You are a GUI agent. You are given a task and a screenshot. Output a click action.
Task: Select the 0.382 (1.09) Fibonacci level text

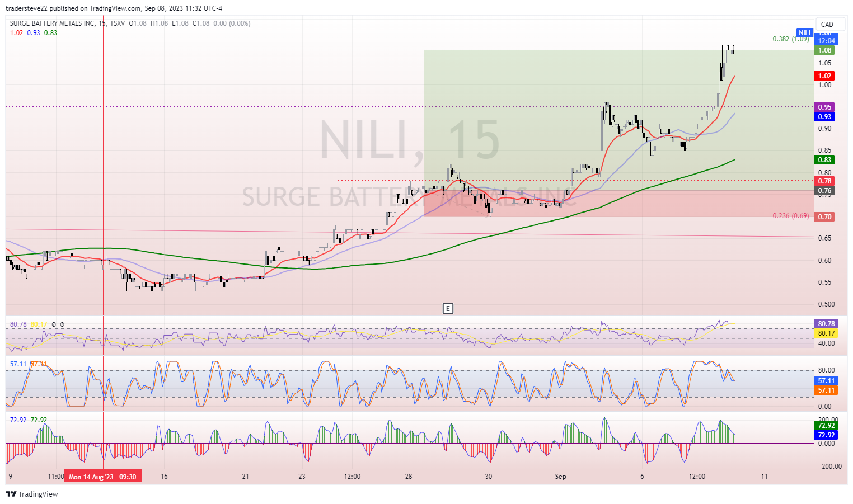pos(791,39)
